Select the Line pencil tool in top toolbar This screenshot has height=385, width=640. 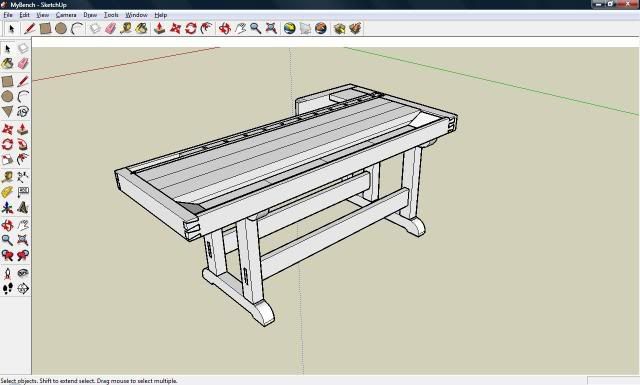[x=29, y=29]
